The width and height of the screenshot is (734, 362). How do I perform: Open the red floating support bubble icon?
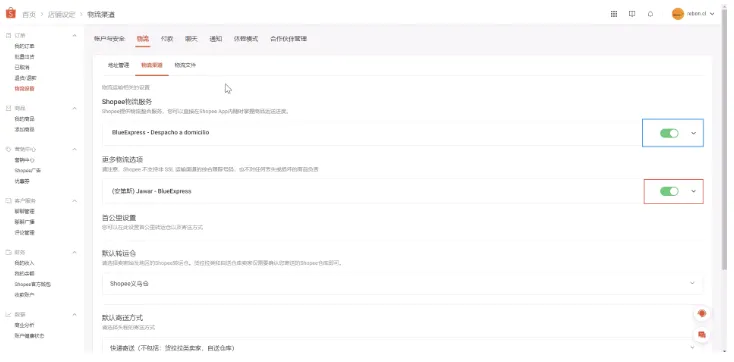[701, 314]
